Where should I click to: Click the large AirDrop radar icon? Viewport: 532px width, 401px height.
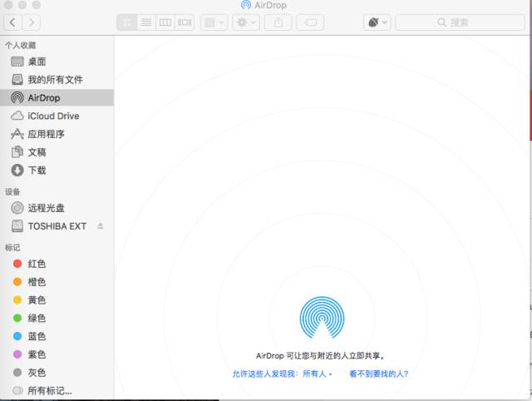[x=320, y=318]
